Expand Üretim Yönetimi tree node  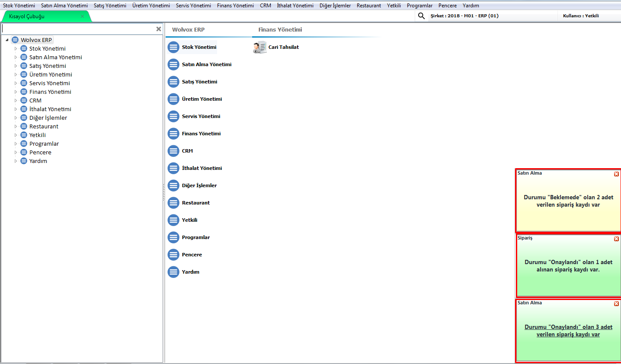[16, 74]
